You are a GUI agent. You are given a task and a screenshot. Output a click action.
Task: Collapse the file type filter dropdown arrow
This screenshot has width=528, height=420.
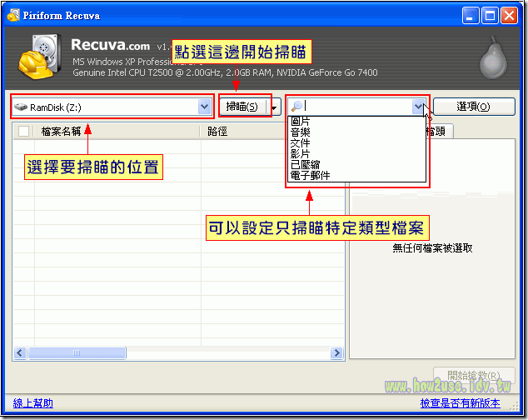click(419, 107)
